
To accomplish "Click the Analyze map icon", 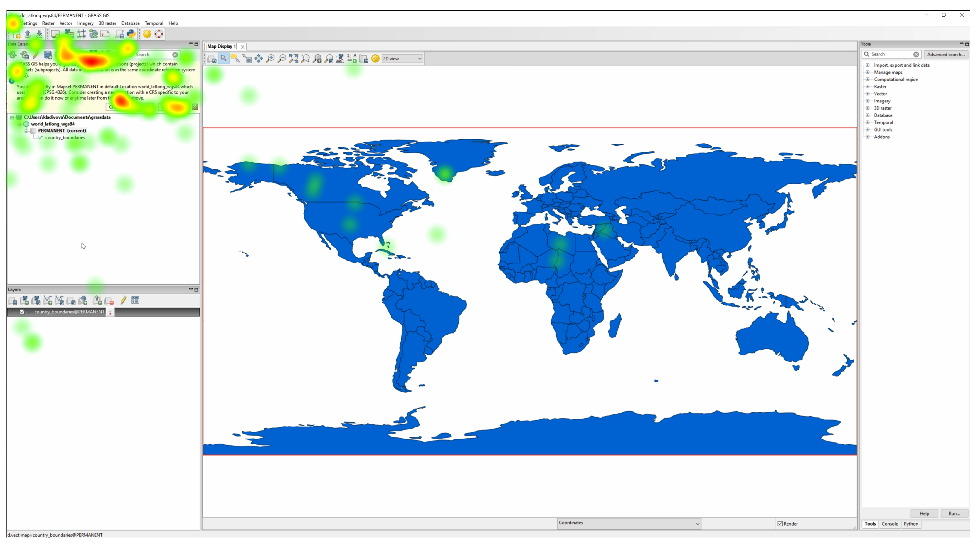I will (x=340, y=59).
